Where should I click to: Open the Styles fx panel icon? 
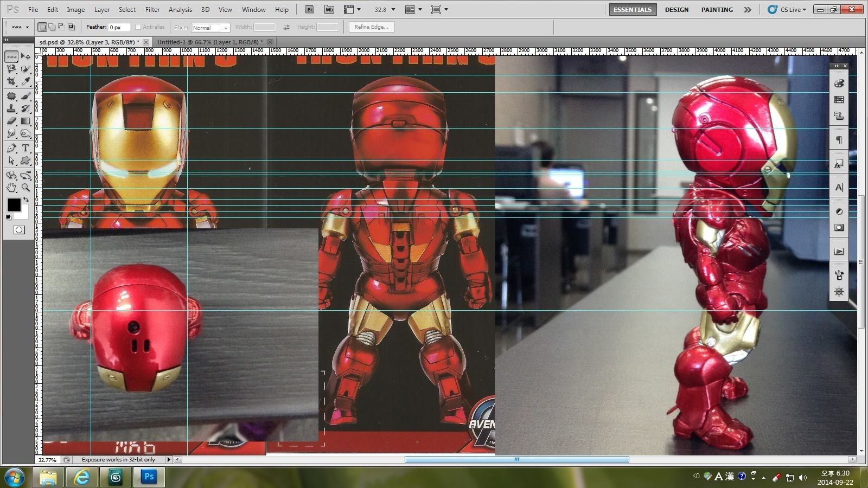coord(839,164)
